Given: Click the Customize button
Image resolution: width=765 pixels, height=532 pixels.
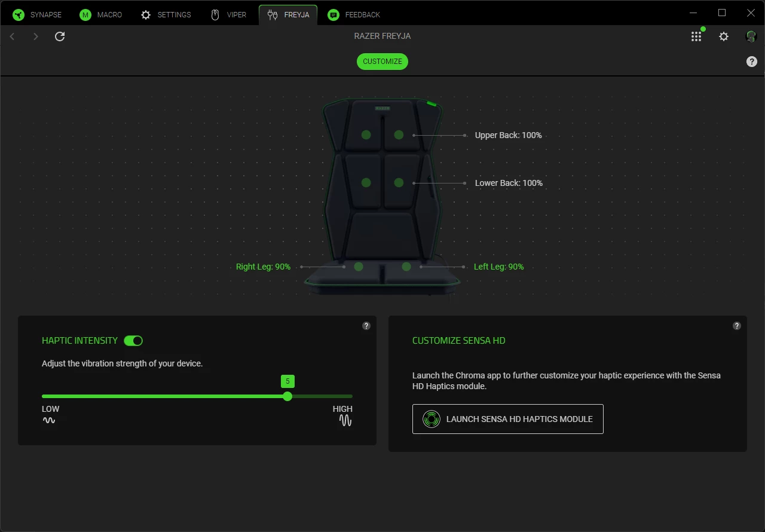Looking at the screenshot, I should pyautogui.click(x=382, y=62).
